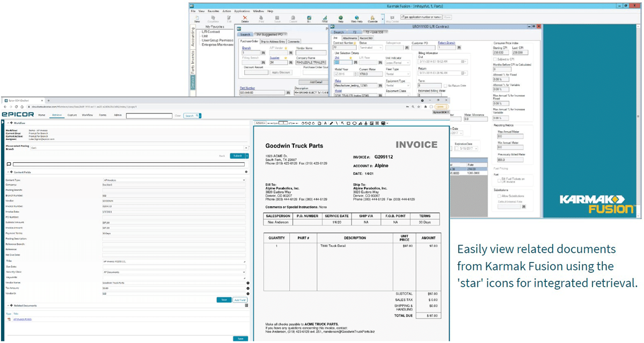The width and height of the screenshot is (644, 343).
Task: Collapse the Content Fields section expander
Action: (8, 172)
